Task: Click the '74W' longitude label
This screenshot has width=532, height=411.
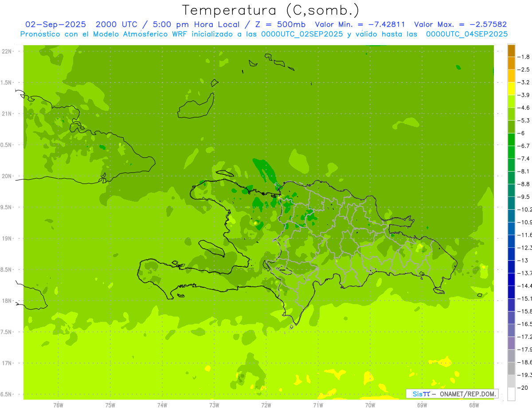Action: click(x=162, y=405)
